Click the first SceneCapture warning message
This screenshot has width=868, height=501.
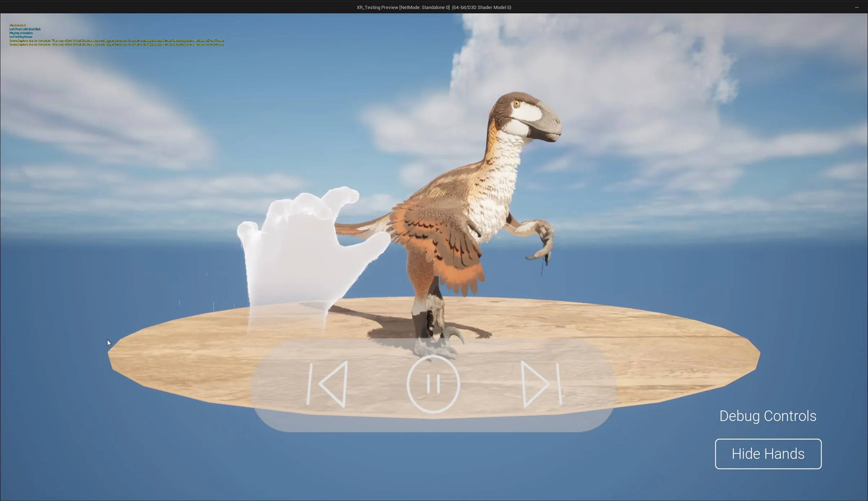[116, 41]
